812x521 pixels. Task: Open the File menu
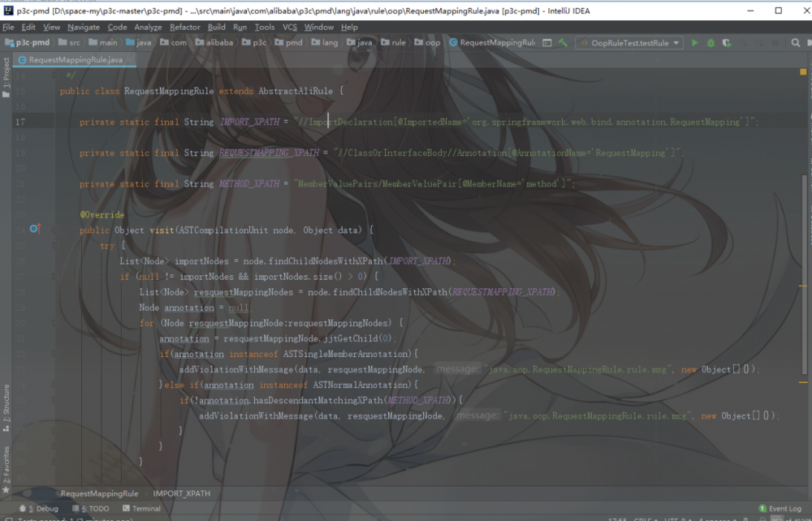[x=8, y=27]
